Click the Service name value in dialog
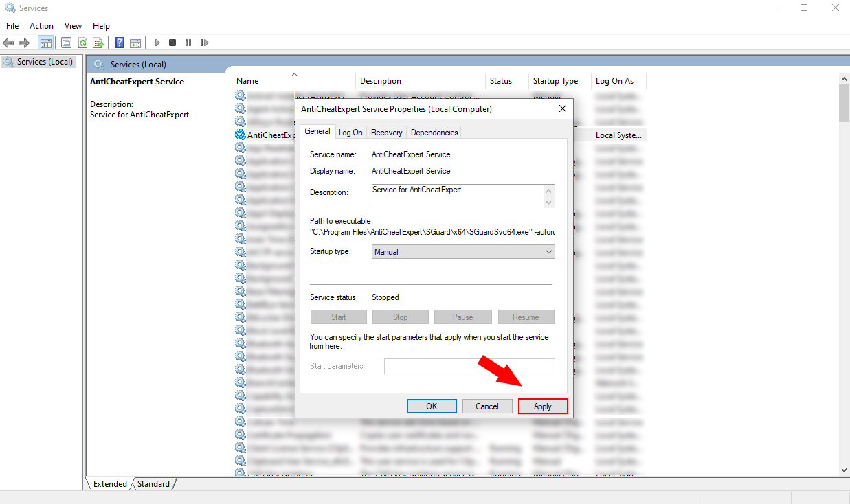This screenshot has height=504, width=850. [411, 154]
